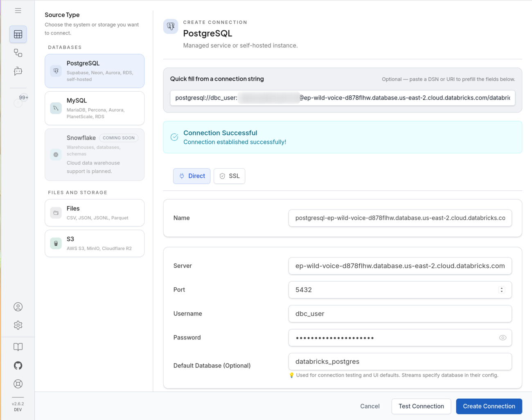
Task: Click Create Connection button
Action: click(x=489, y=406)
